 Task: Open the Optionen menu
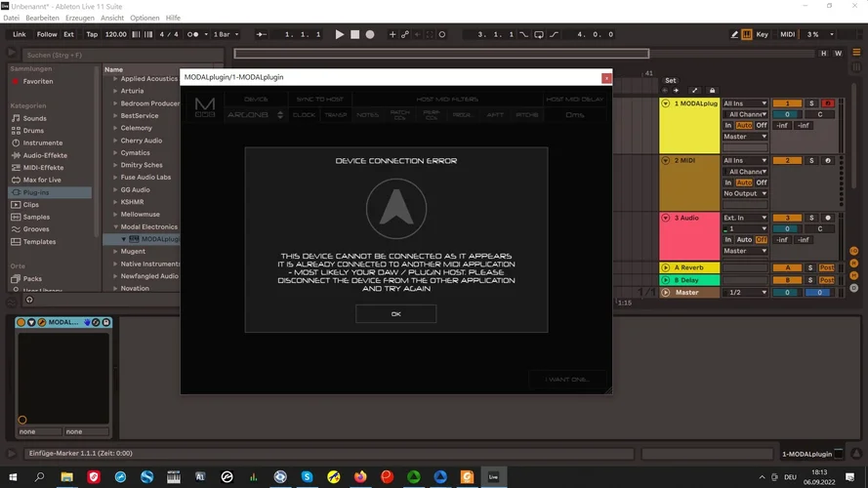(x=145, y=18)
